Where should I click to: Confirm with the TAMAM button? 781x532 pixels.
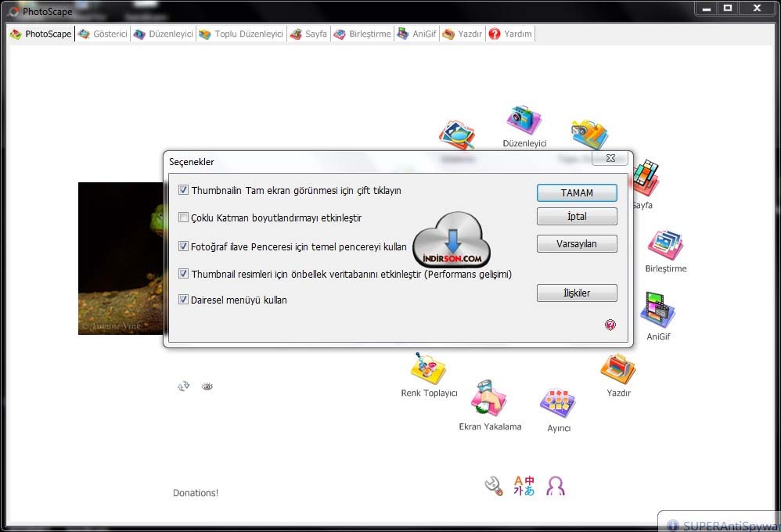(577, 192)
